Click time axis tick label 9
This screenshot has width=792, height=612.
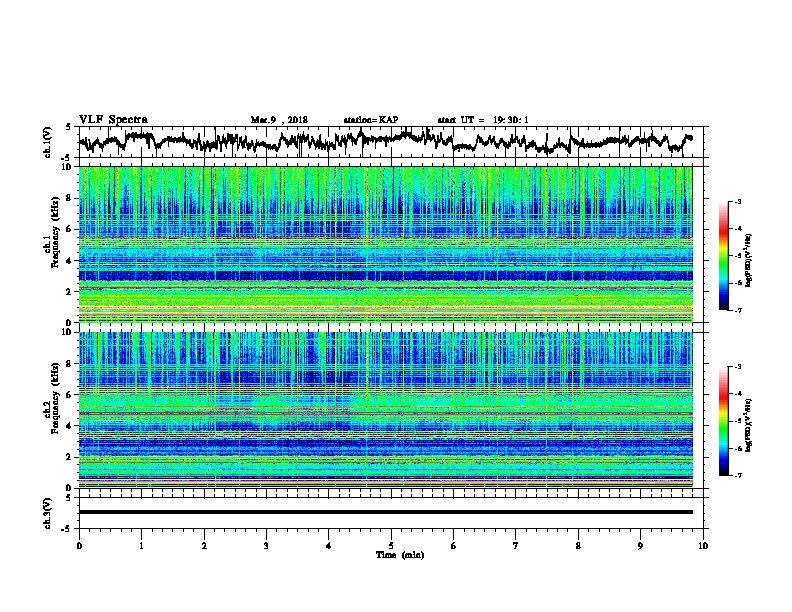click(640, 546)
